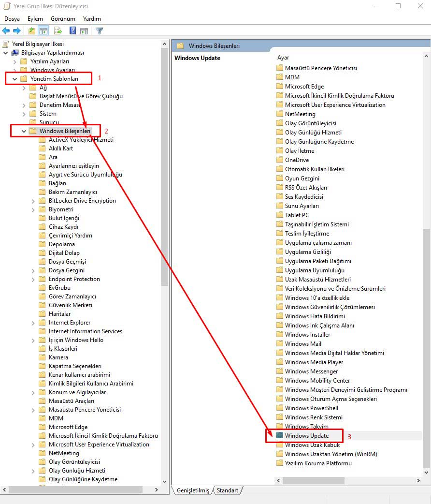Click the OneDrive folder icon in right list
Viewport: 431px width, 504px height.
click(280, 160)
